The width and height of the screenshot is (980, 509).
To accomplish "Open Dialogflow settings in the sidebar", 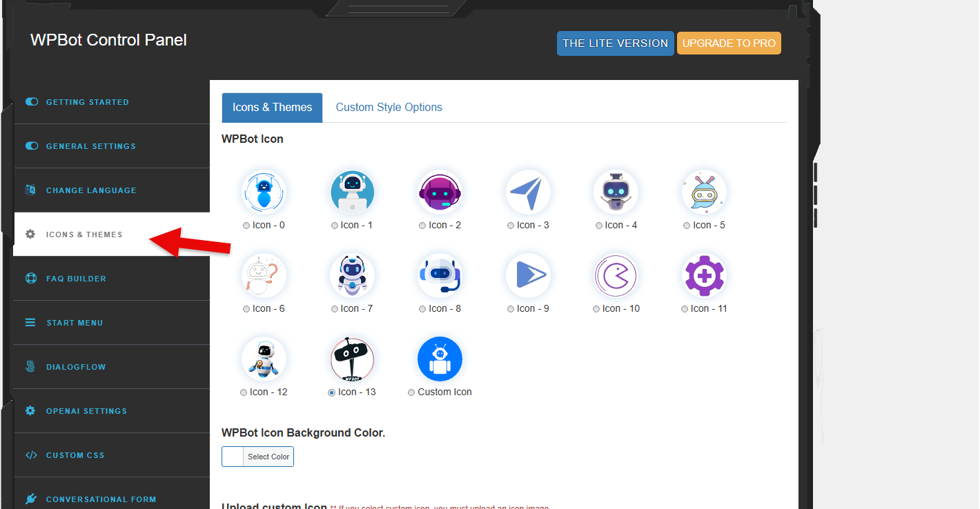I will coord(111,367).
